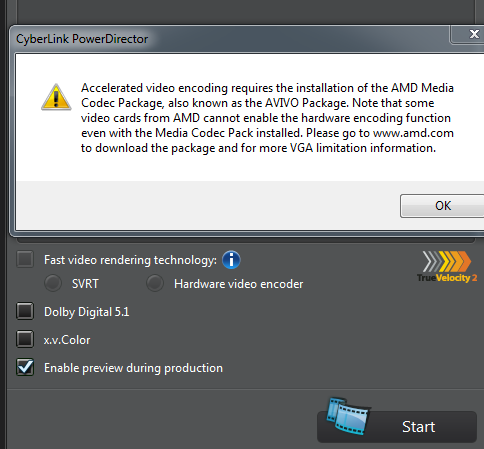This screenshot has height=449, width=484.
Task: Click the film strip icon on Start
Action: point(348,416)
